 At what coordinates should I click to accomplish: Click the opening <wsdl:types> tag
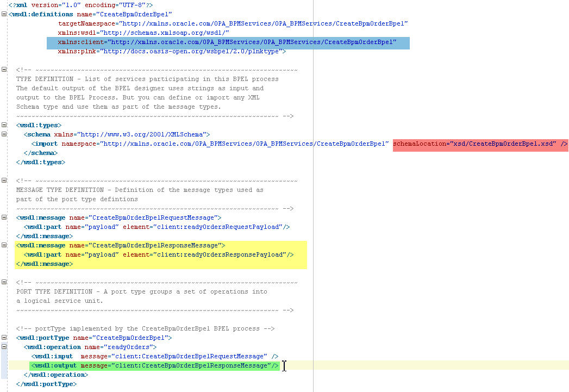tap(39, 125)
